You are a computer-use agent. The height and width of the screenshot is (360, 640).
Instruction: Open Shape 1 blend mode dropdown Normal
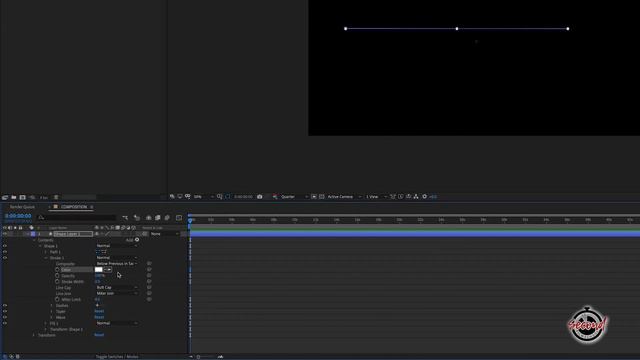point(116,246)
